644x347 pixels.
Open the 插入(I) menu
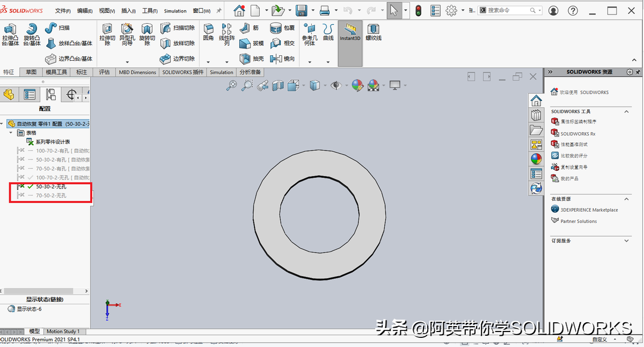(129, 11)
